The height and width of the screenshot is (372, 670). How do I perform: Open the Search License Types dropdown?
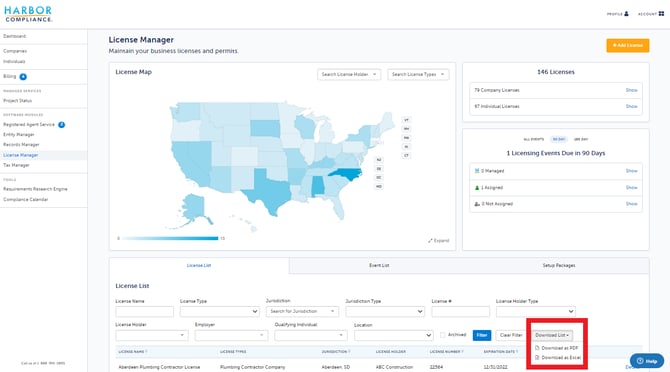coord(418,74)
